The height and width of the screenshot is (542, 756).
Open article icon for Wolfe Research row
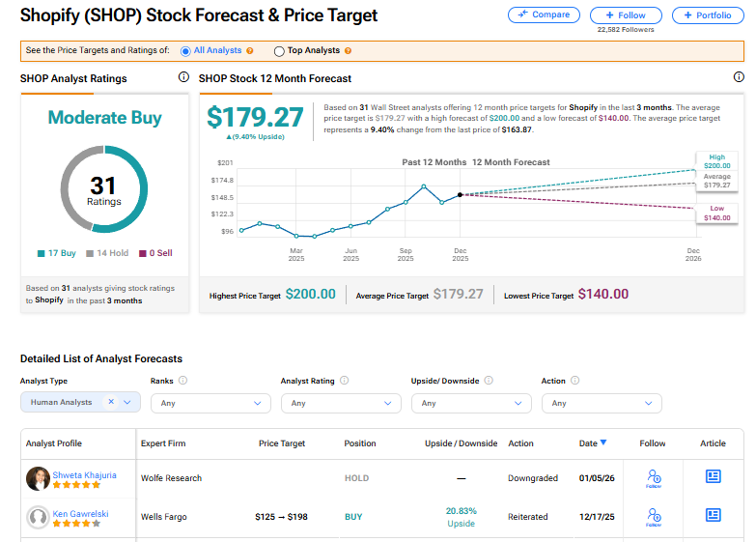[714, 477]
